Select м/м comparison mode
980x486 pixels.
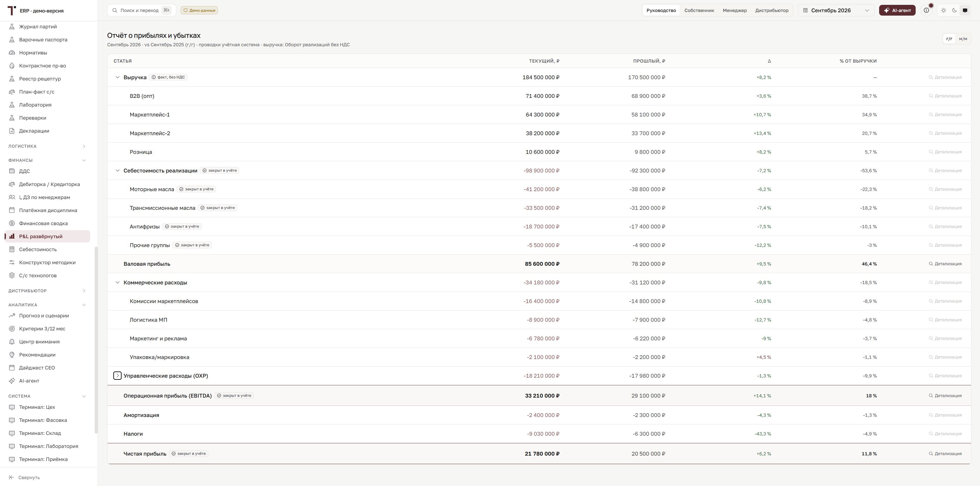pyautogui.click(x=963, y=39)
